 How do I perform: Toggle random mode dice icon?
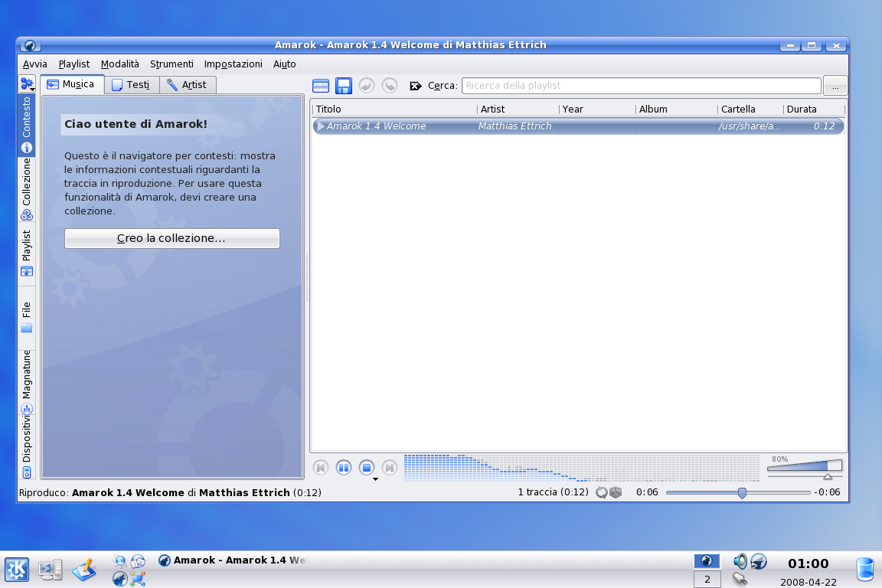[615, 492]
